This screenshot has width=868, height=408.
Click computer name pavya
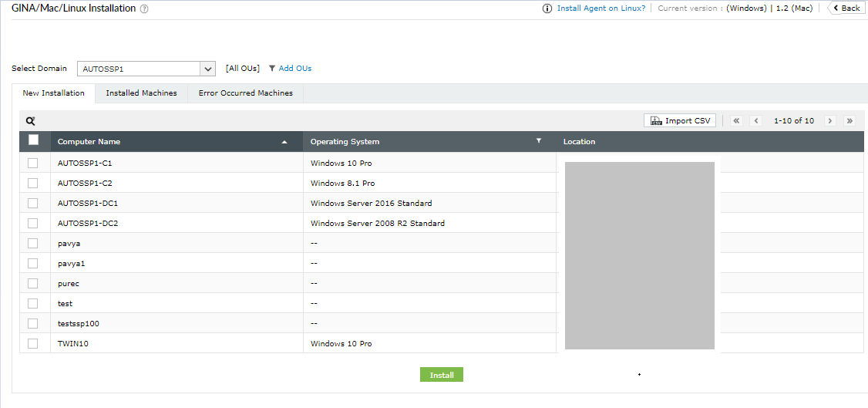click(x=69, y=244)
